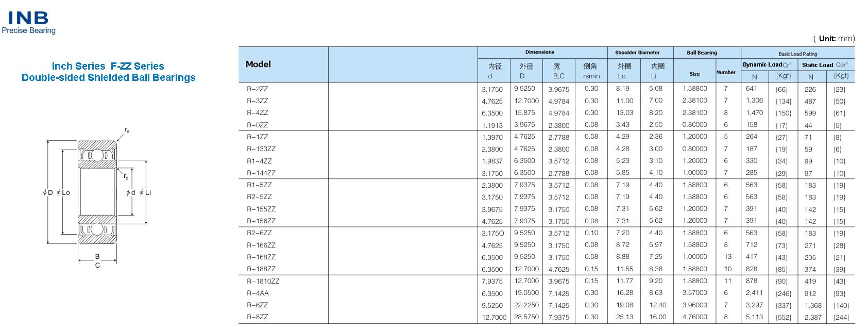
Task: Click the Basic Load Rating header
Action: tap(797, 54)
